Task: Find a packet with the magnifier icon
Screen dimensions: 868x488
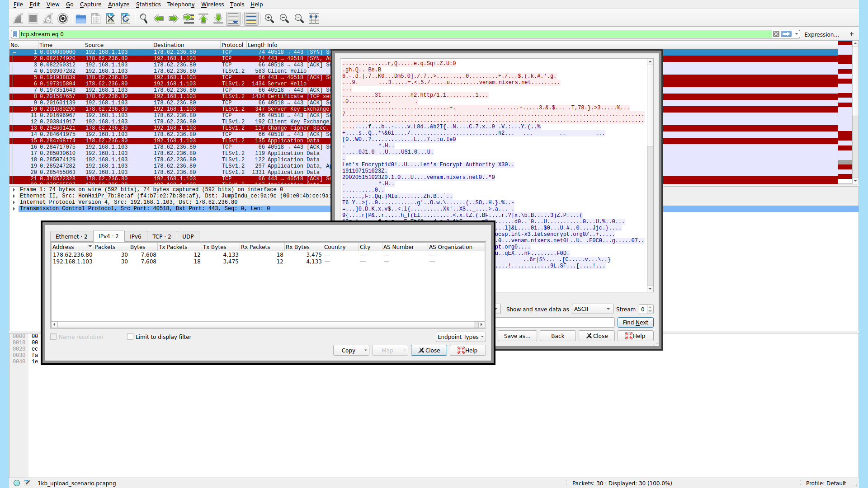Action: tap(144, 19)
